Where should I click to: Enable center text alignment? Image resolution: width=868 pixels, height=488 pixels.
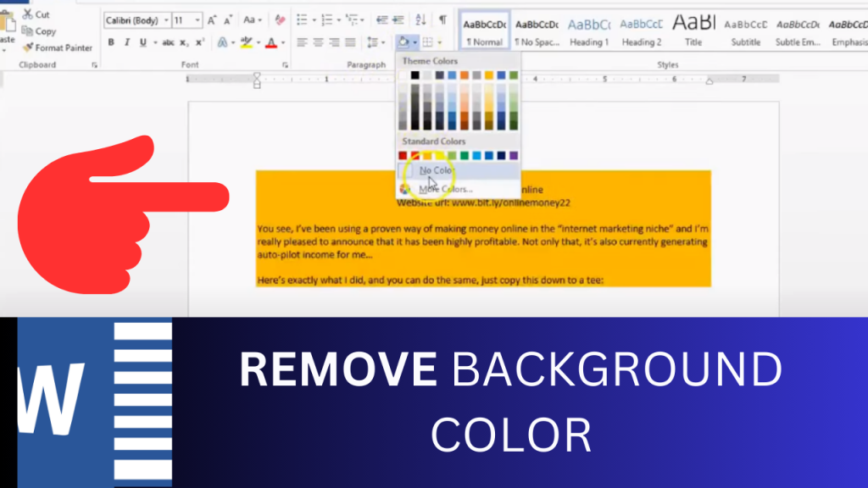(x=317, y=42)
